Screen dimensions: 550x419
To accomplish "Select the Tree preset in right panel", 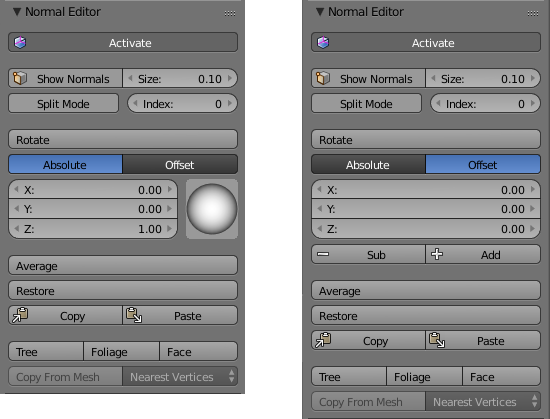I will pos(349,377).
